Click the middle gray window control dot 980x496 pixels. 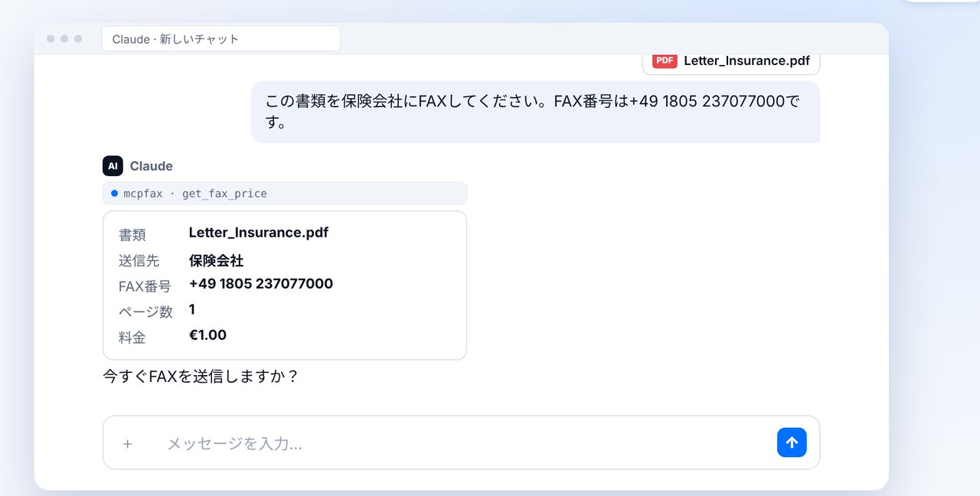click(x=64, y=39)
